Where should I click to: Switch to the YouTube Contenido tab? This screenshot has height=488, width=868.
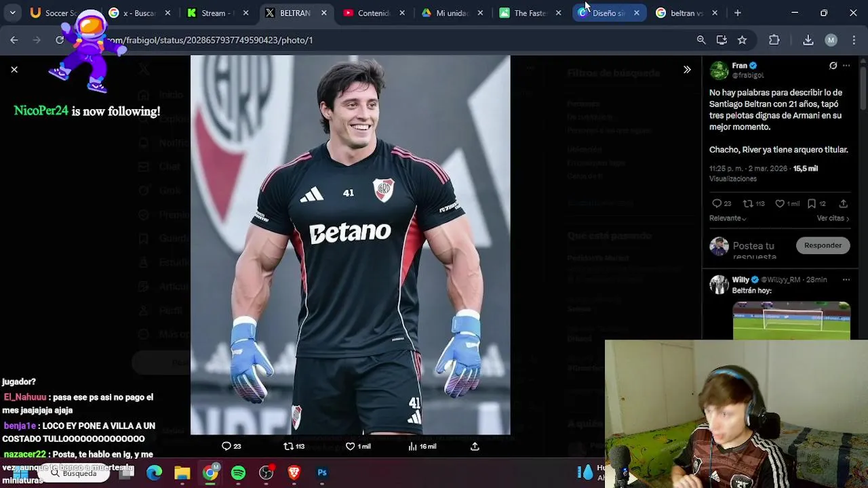[x=374, y=13]
